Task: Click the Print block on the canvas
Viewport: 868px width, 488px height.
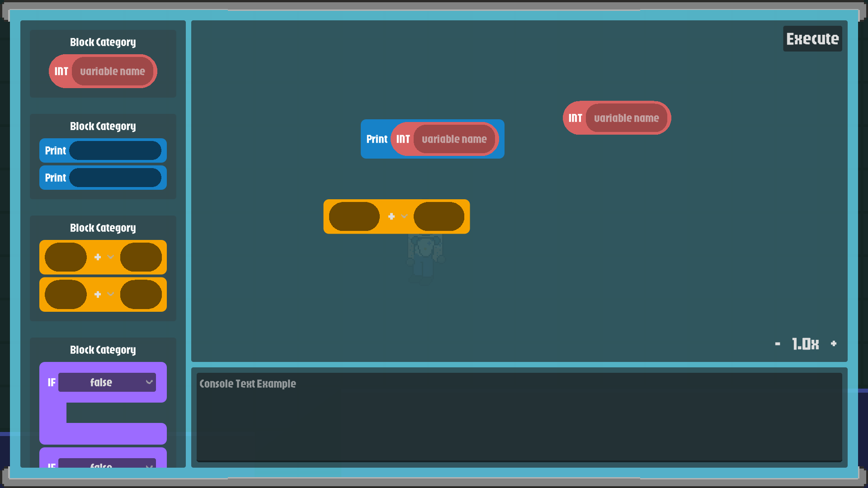Action: pos(377,139)
